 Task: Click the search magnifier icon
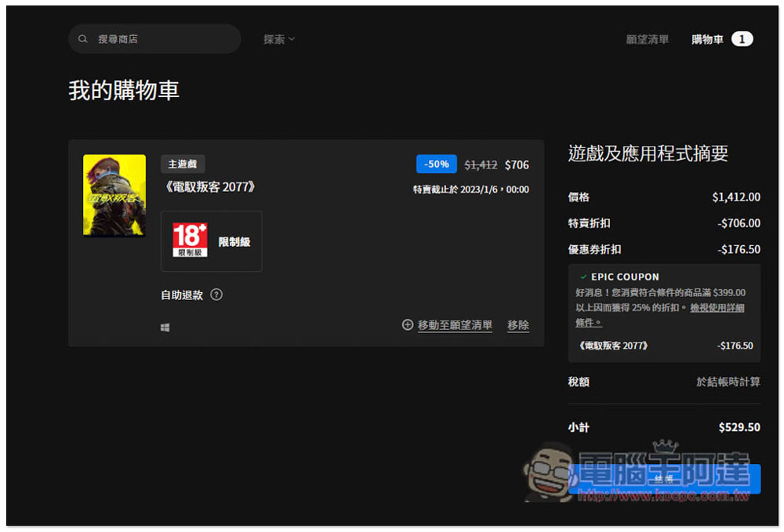[x=83, y=39]
